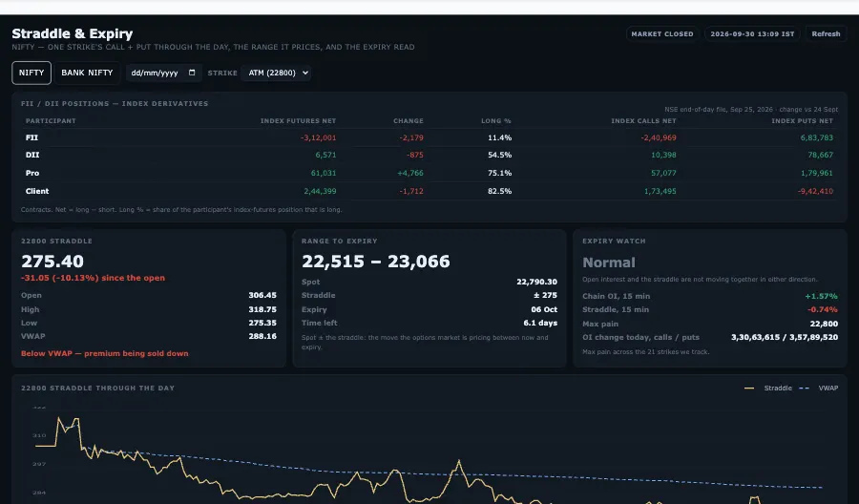Click Chain OI 15 min value +1.57%
The image size is (859, 504).
tap(821, 296)
